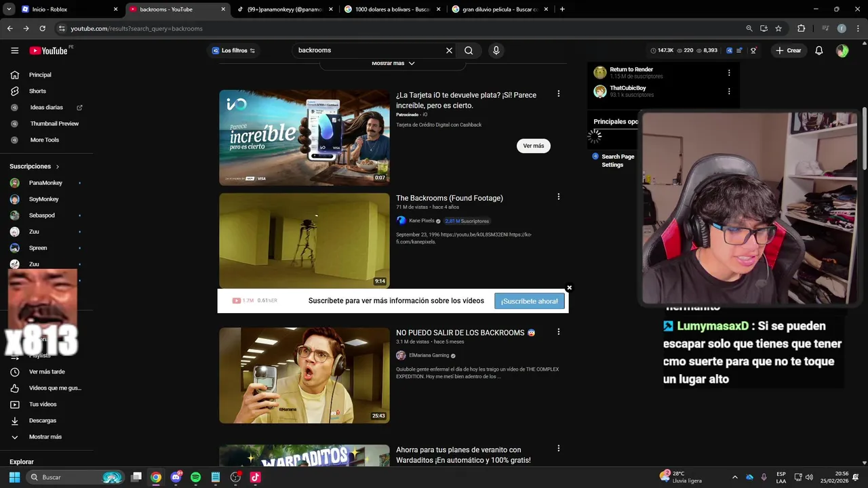This screenshot has height=488, width=868.
Task: Close the subscribe information banner
Action: tap(569, 288)
